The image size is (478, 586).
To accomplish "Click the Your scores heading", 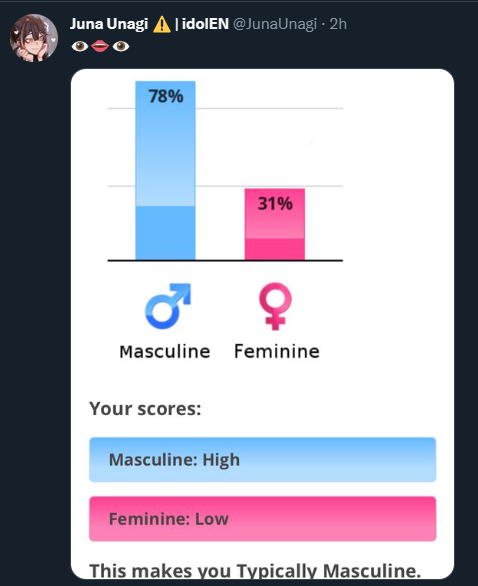I will (x=145, y=408).
